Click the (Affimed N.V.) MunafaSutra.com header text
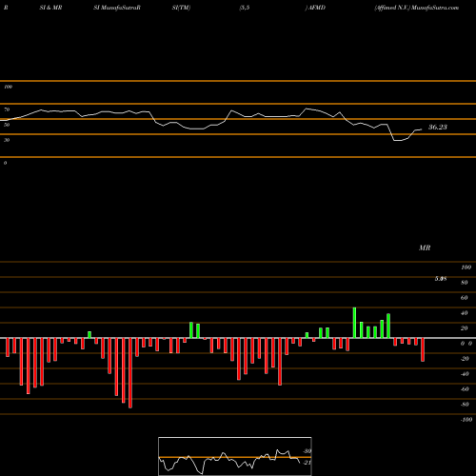The width and height of the screenshot is (476, 476). pos(417,8)
